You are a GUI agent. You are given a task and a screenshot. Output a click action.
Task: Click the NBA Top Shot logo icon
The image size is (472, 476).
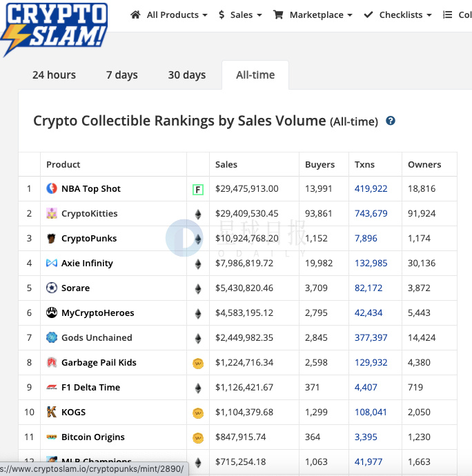tap(52, 188)
